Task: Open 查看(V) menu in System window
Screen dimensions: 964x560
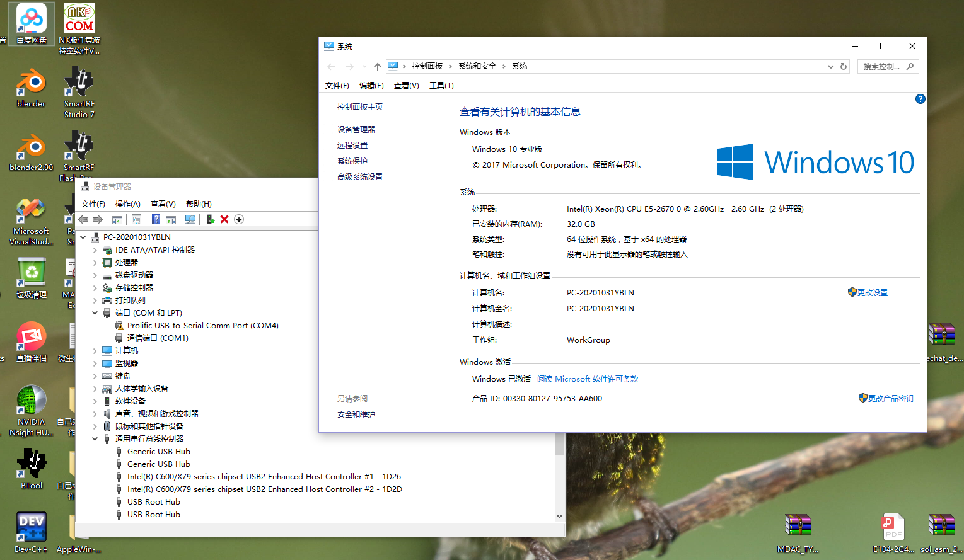Action: 407,86
